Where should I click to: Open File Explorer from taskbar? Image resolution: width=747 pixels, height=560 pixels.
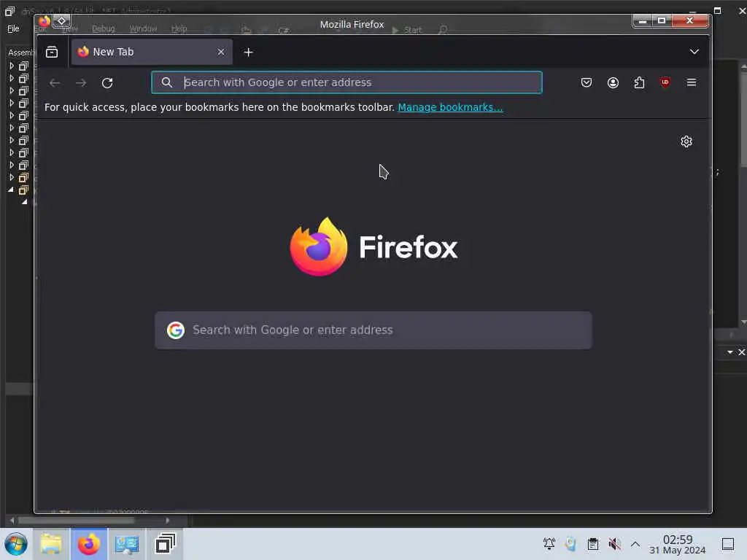pos(51,544)
